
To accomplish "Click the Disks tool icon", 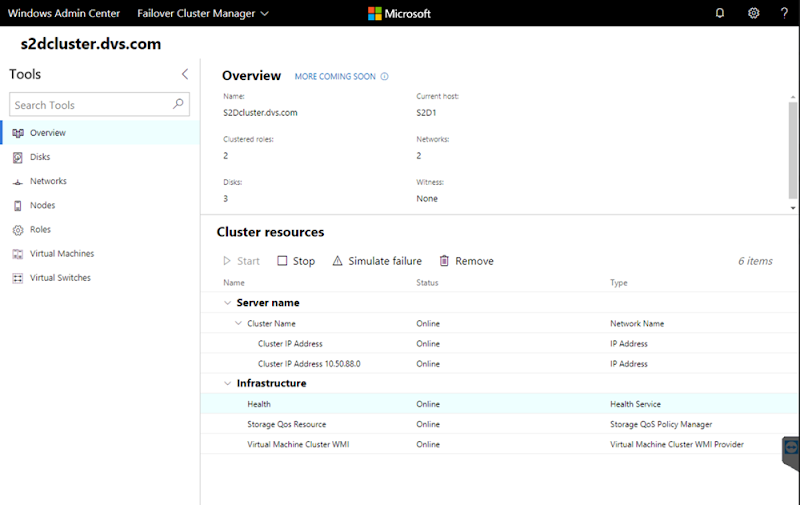I will 18,157.
